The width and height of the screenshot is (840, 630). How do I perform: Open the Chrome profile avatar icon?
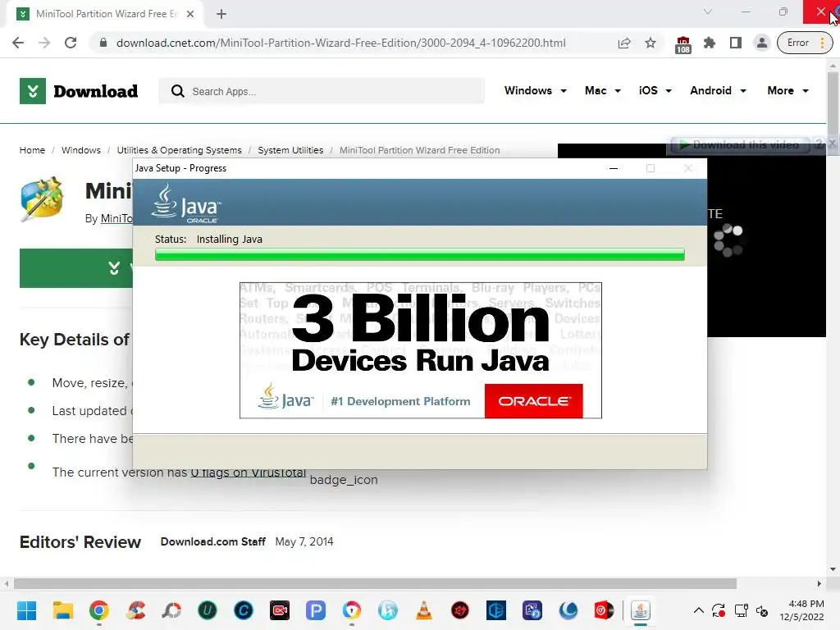[x=761, y=43]
